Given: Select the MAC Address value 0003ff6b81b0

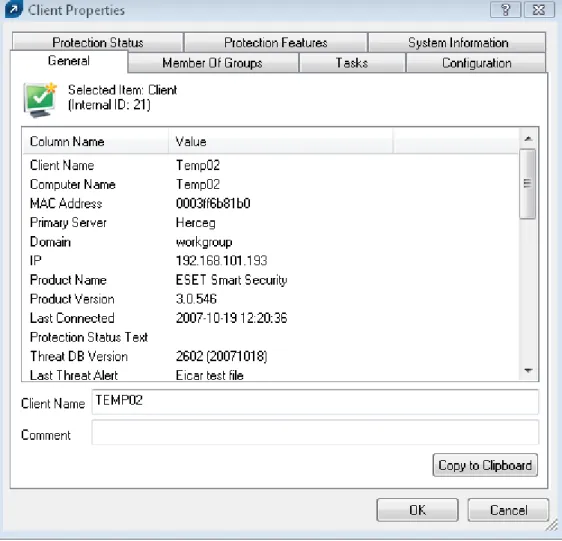Looking at the screenshot, I should click(213, 204).
